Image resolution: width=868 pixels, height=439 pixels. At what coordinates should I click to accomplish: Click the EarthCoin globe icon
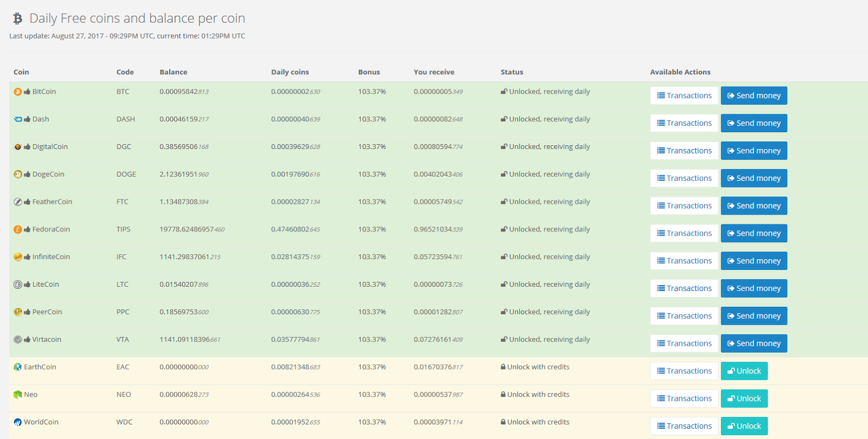(x=18, y=367)
